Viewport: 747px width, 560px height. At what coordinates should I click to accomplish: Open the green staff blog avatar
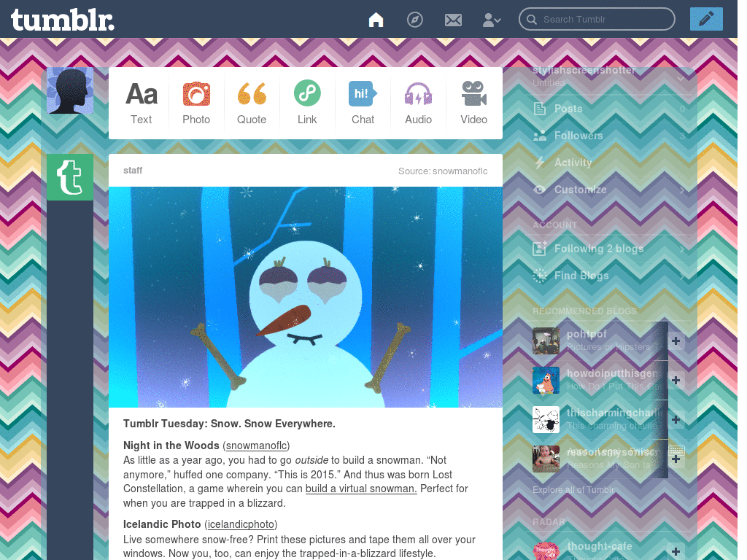tap(70, 177)
